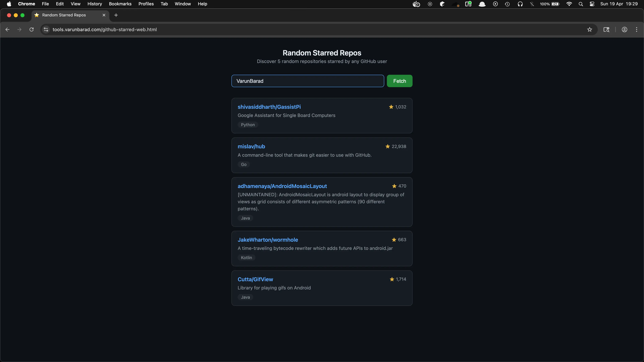This screenshot has width=644, height=362.
Task: Open Control Center in the menu bar
Action: coord(592,4)
